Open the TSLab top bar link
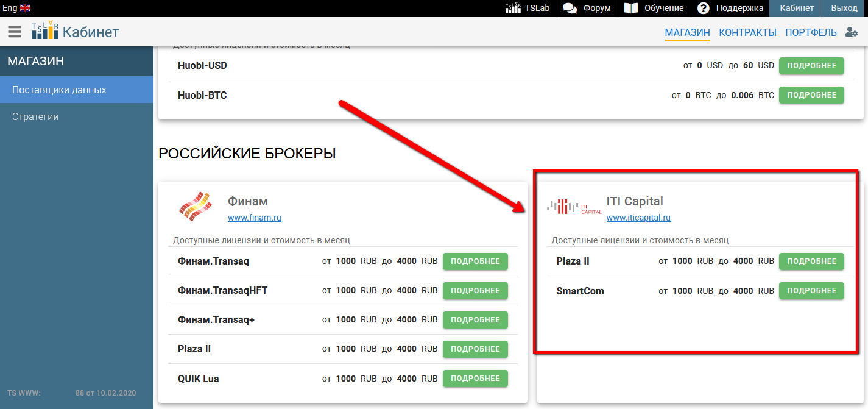The image size is (868, 409). tap(537, 9)
